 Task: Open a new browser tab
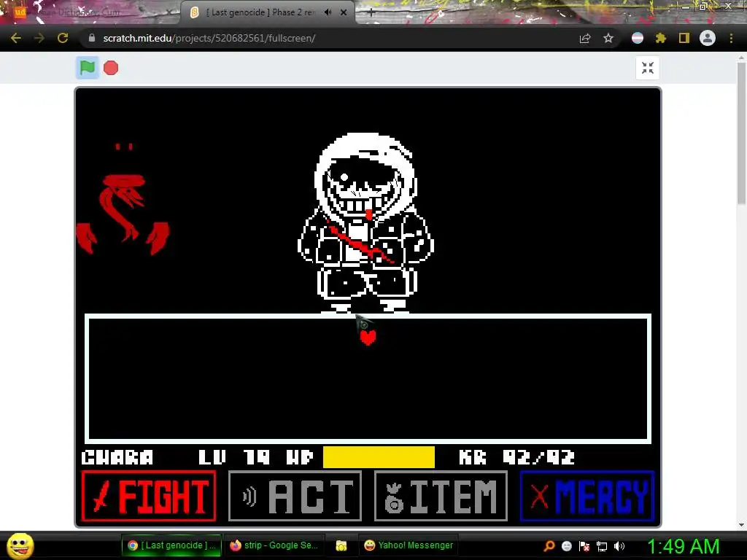[x=371, y=13]
